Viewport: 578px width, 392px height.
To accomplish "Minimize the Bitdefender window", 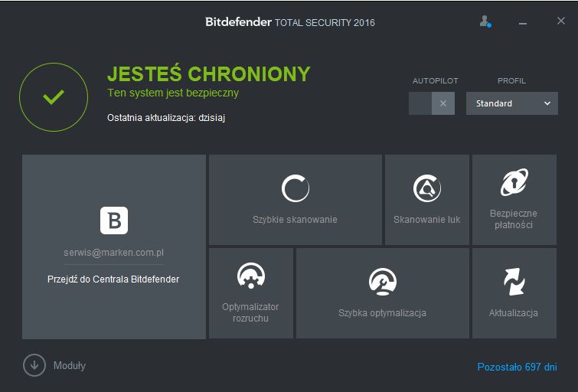I will [x=523, y=23].
